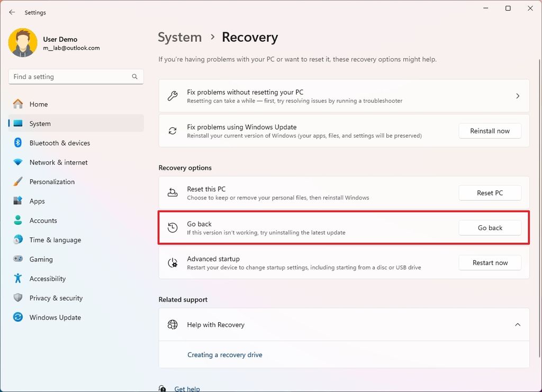542x392 pixels.
Task: Open Creating a recovery drive link
Action: pos(224,354)
